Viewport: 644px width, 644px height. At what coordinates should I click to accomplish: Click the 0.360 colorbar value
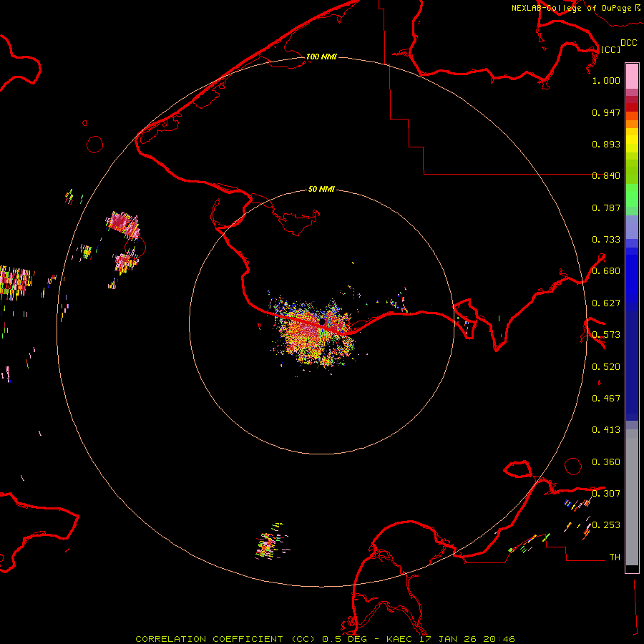606,462
